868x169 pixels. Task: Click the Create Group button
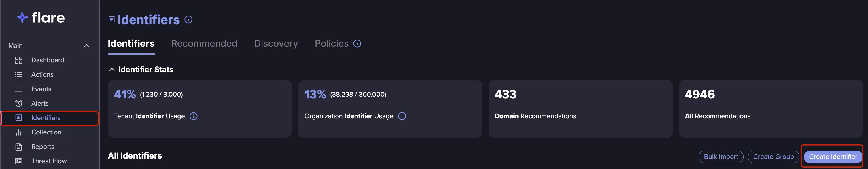[773, 157]
